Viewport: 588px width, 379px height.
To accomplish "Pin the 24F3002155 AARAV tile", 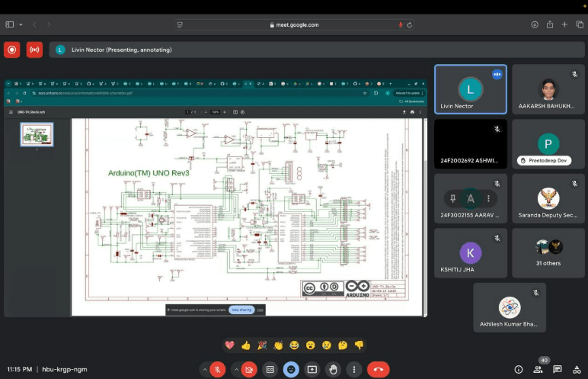I will click(x=453, y=198).
